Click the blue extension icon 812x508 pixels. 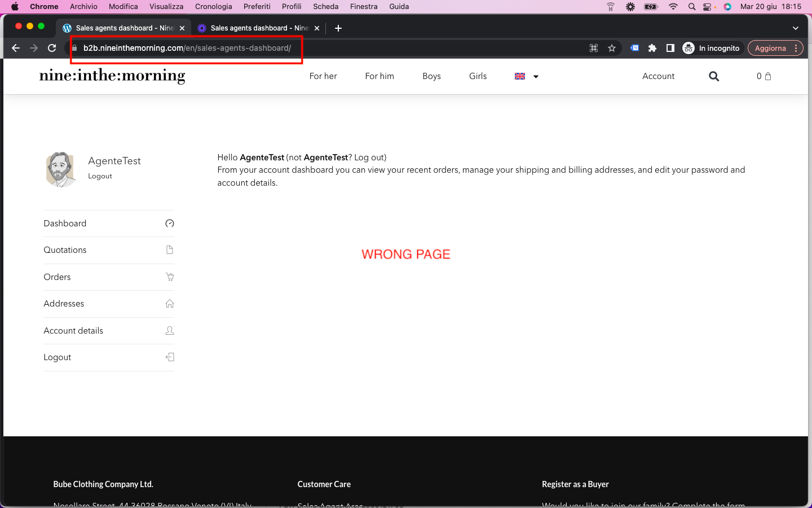pyautogui.click(x=634, y=48)
